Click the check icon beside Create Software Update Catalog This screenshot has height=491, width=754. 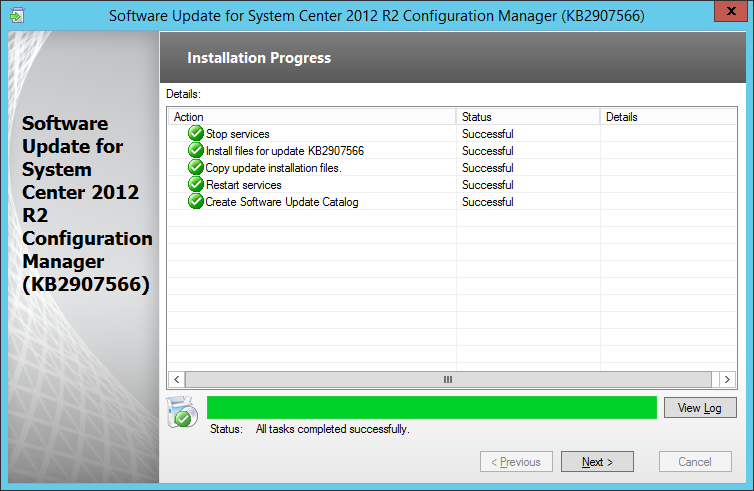[196, 201]
